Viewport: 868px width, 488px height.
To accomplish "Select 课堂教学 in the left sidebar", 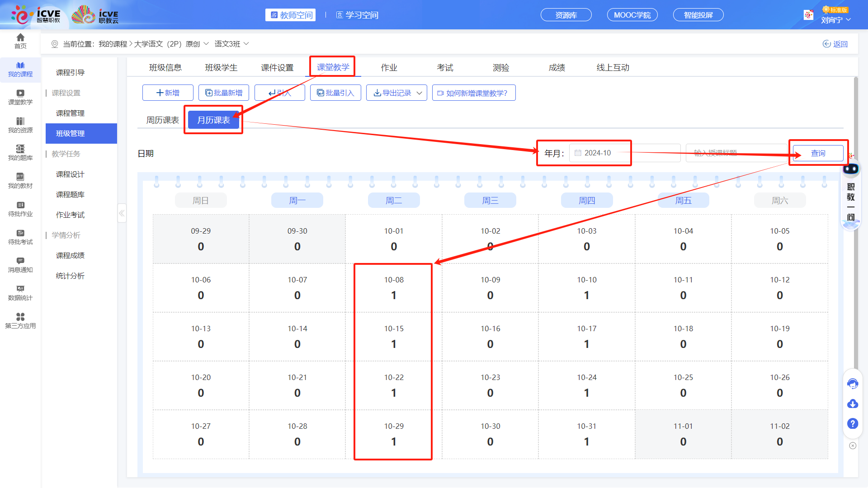I will pyautogui.click(x=20, y=97).
